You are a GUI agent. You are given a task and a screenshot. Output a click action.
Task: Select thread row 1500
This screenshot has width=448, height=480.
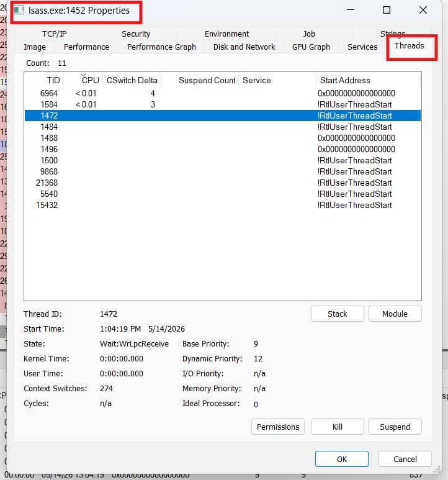[x=223, y=160]
